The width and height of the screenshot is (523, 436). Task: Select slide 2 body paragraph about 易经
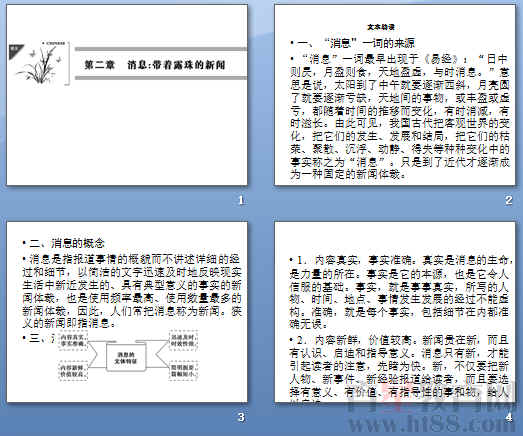399,116
